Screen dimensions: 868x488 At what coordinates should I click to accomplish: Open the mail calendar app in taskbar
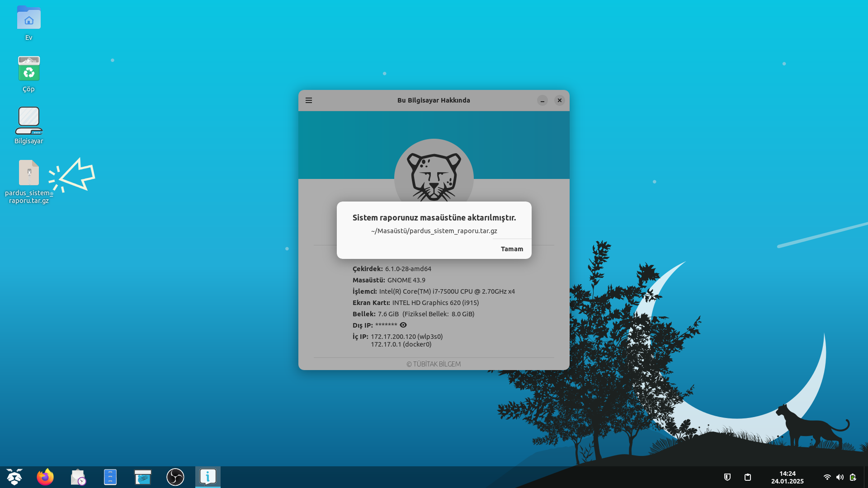(x=78, y=477)
